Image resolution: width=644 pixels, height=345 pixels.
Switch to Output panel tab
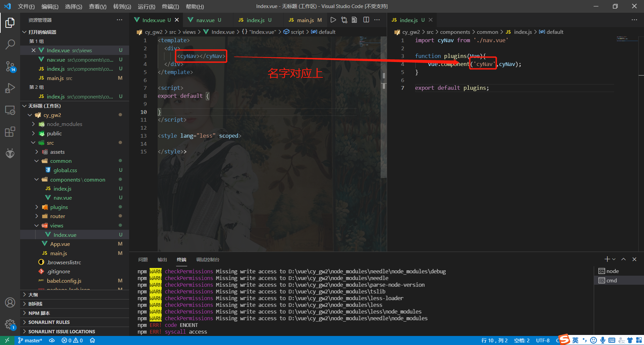coord(162,260)
